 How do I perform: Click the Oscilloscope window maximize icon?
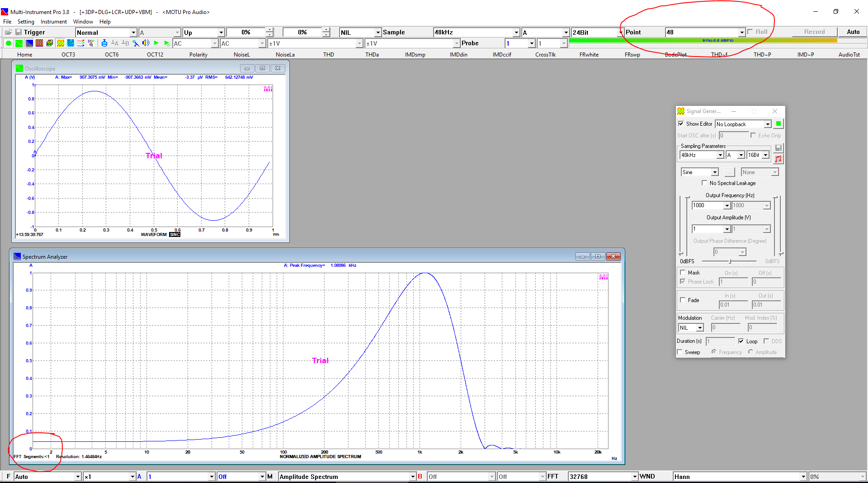262,68
